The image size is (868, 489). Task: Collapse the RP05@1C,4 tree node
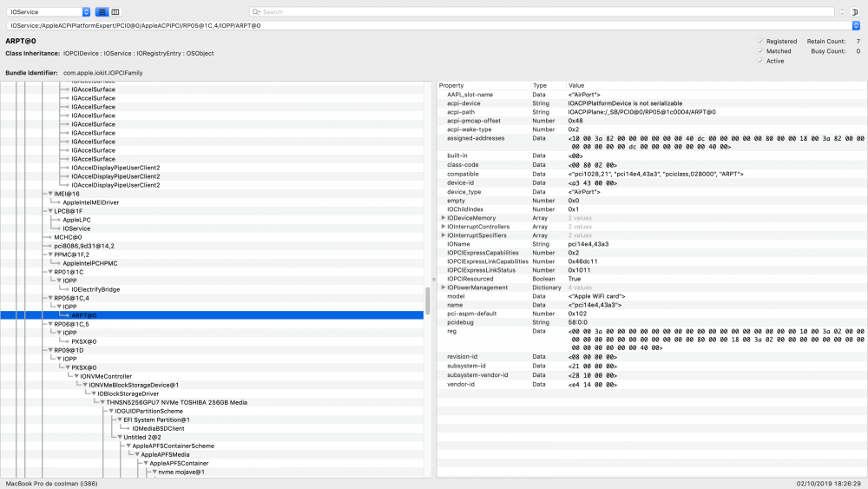(50, 298)
